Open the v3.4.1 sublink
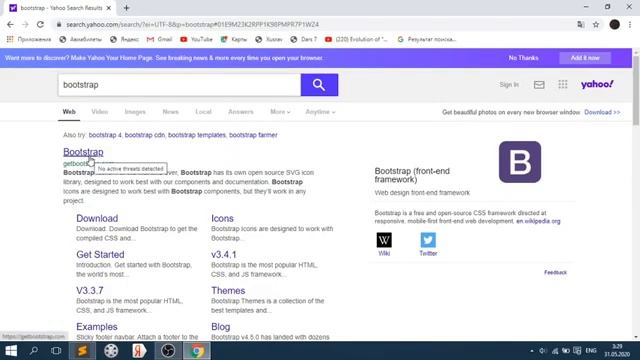 (x=224, y=254)
